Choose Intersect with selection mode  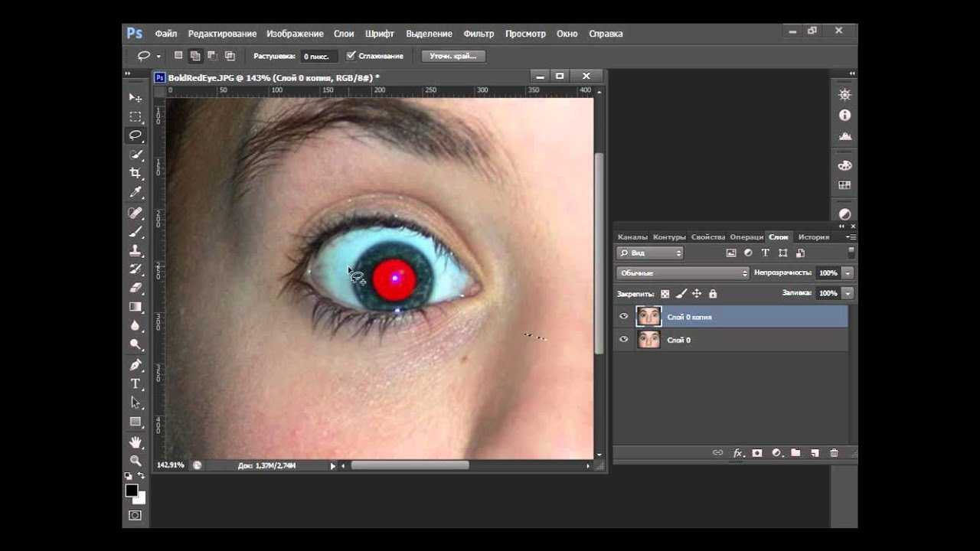[x=230, y=56]
